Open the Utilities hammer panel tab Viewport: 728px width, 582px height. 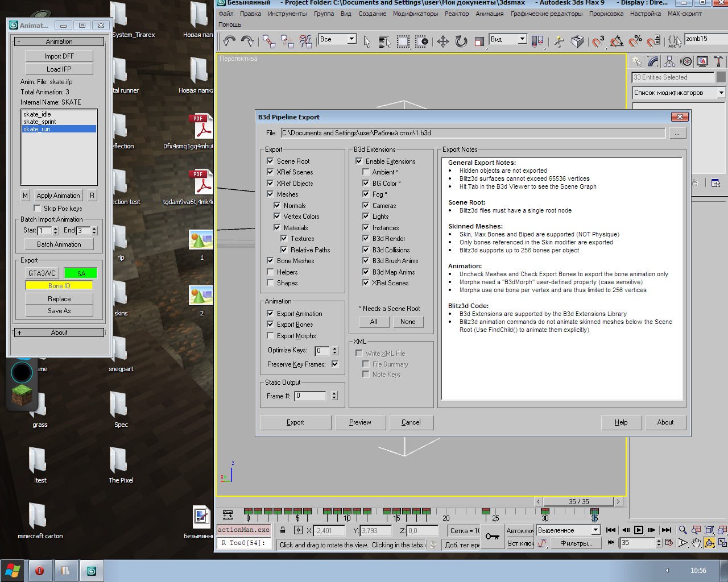(719, 61)
